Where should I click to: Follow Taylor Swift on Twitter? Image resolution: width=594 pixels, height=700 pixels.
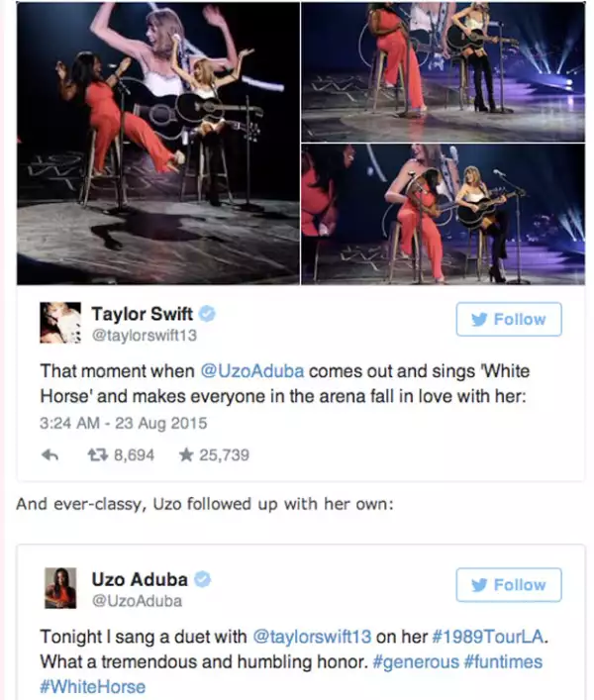509,319
